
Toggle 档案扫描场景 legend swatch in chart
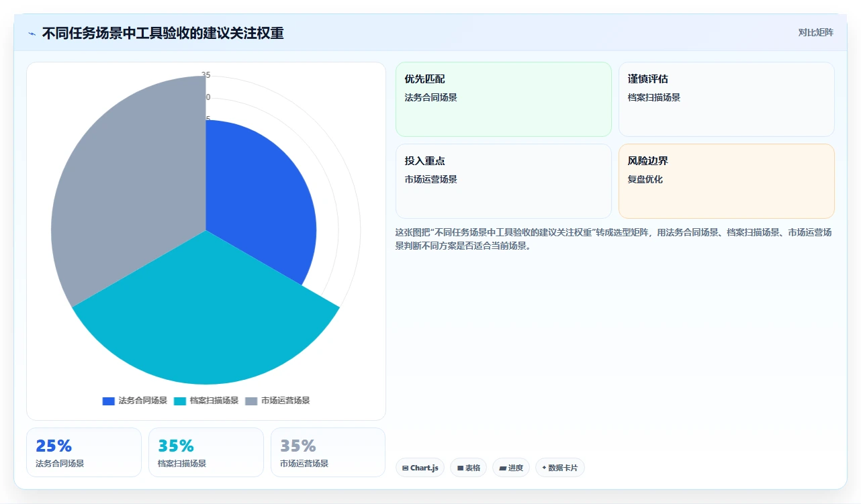pos(180,401)
